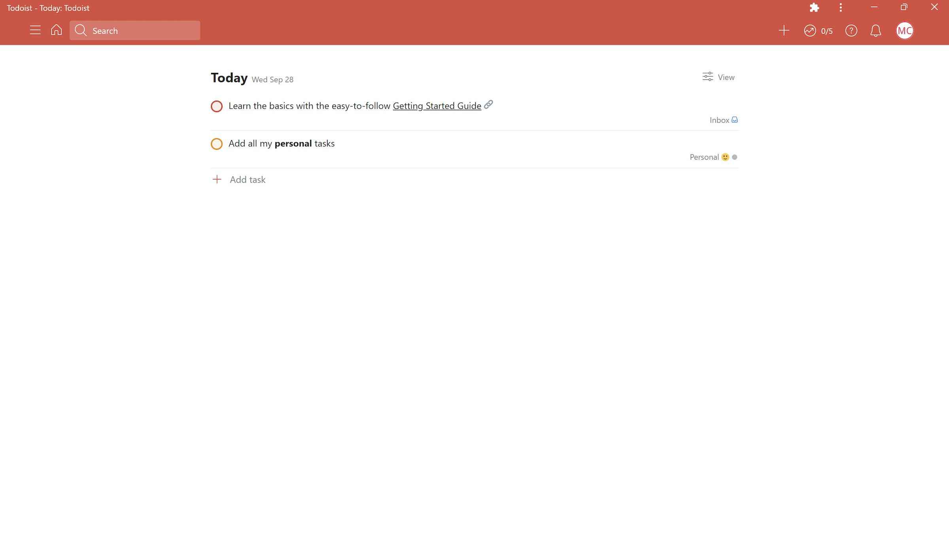Click the Inbox label on first task
Screen dimensions: 949x560
[x=720, y=119]
